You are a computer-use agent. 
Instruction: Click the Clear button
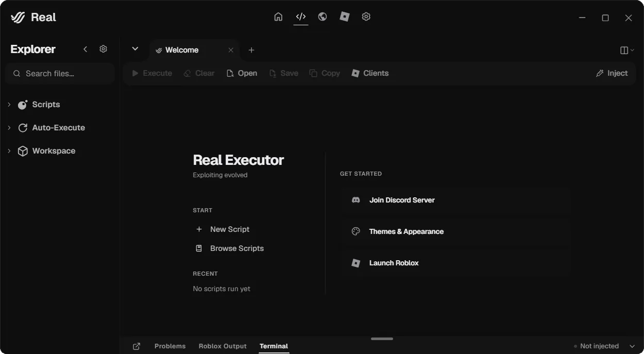[199, 73]
